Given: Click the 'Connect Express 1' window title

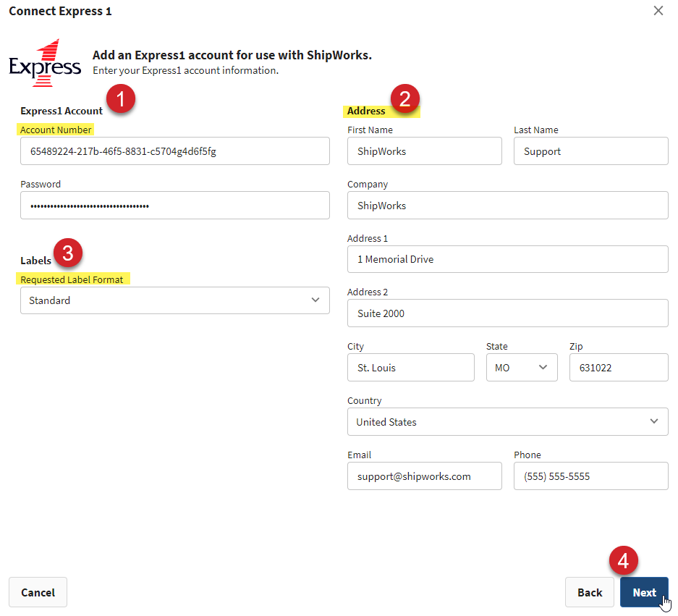Looking at the screenshot, I should 60,12.
